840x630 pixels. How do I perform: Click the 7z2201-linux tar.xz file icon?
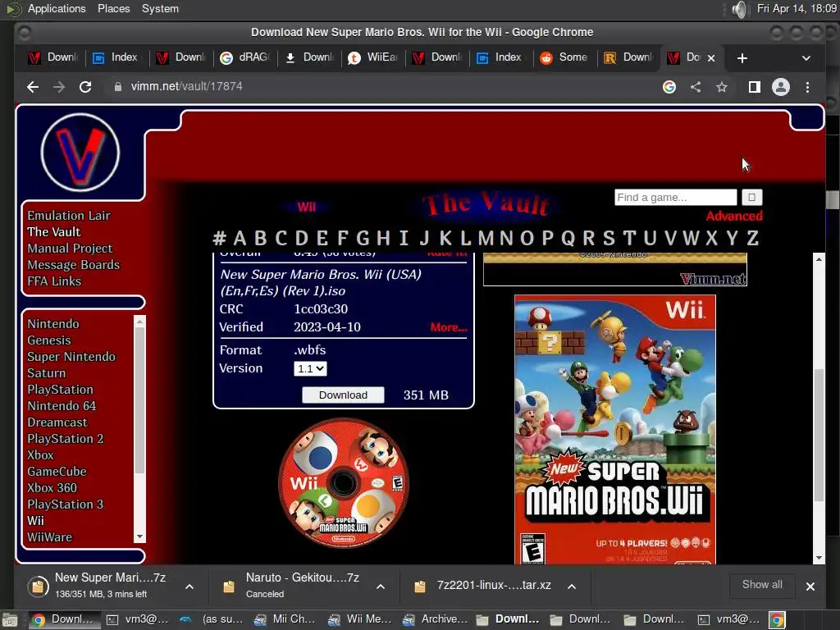419,587
